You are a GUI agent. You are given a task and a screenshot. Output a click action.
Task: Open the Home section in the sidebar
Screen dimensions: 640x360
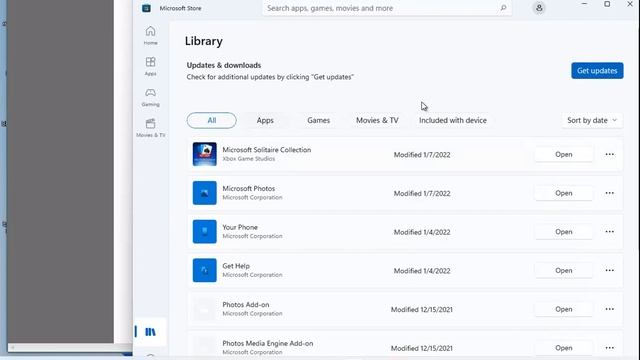(150, 35)
